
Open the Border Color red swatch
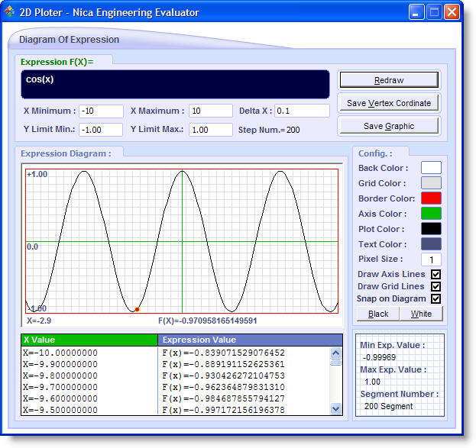click(431, 198)
